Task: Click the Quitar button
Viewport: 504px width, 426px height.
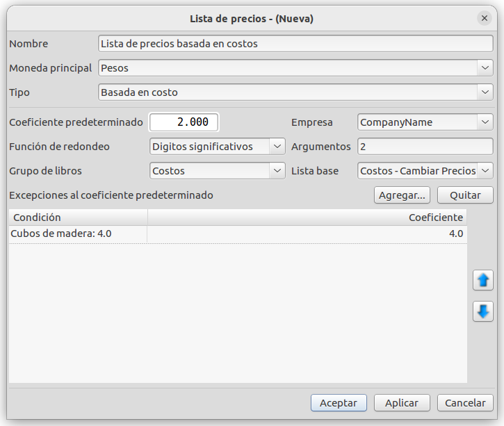Action: 465,195
